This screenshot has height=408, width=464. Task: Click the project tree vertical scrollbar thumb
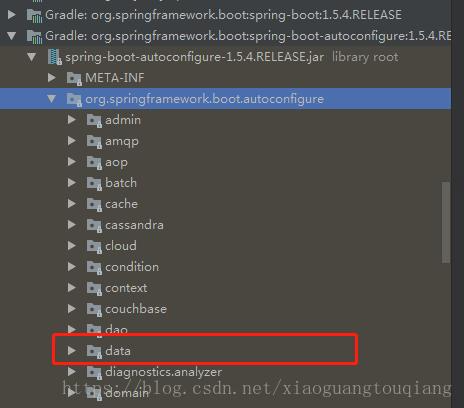pos(446,222)
